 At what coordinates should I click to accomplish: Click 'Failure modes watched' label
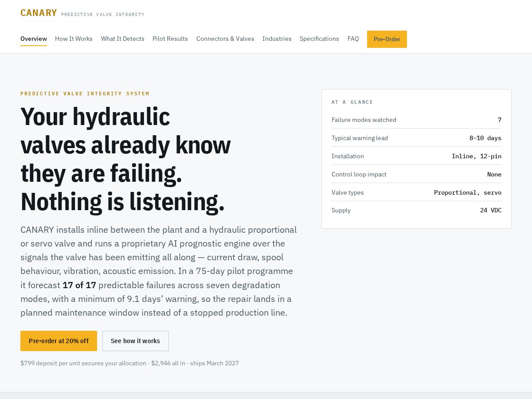pos(364,120)
